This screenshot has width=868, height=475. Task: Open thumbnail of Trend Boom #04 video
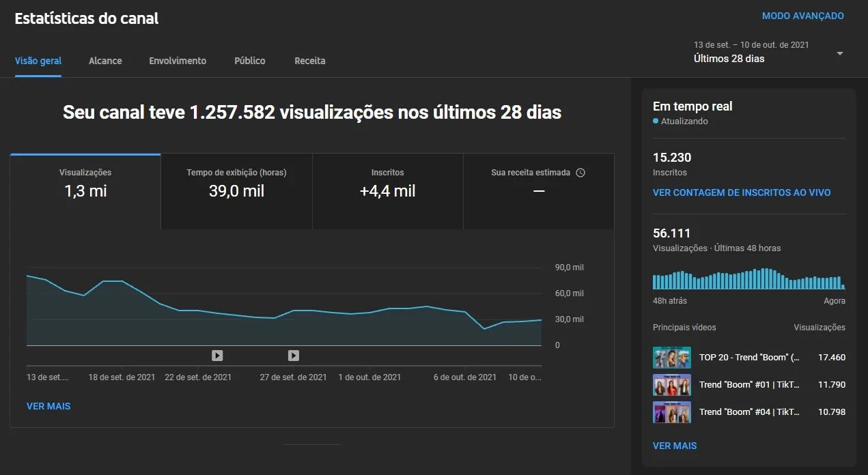[672, 412]
